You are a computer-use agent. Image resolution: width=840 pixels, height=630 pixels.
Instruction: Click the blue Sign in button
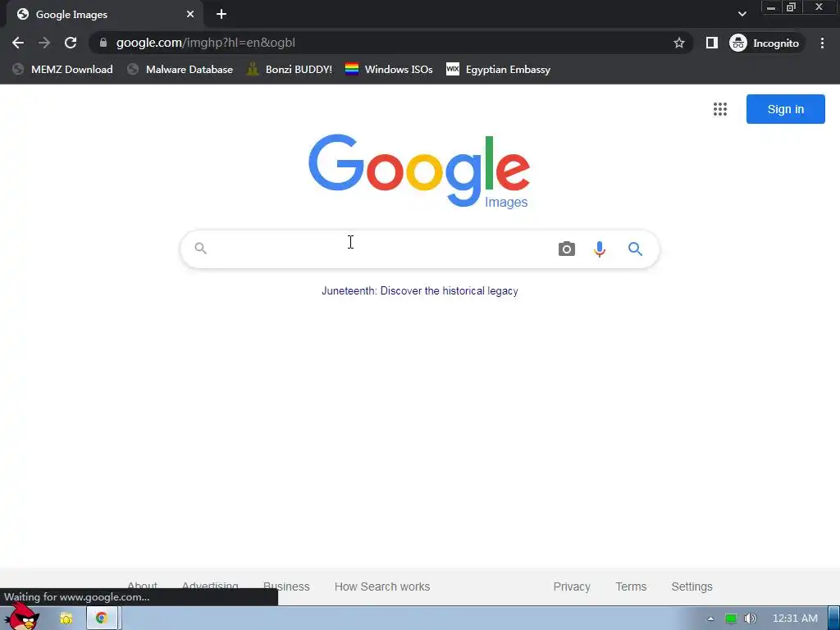pos(785,109)
